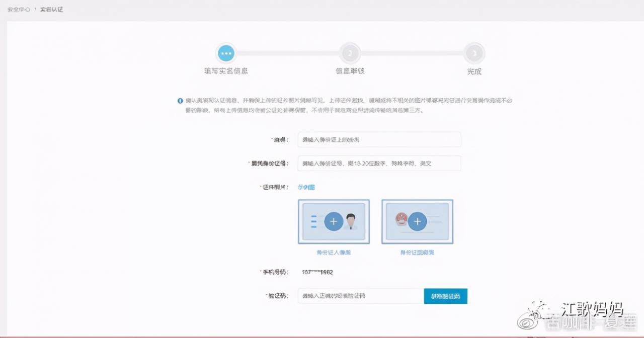
Task: Click step one circle for 填写实名信息
Action: (225, 53)
